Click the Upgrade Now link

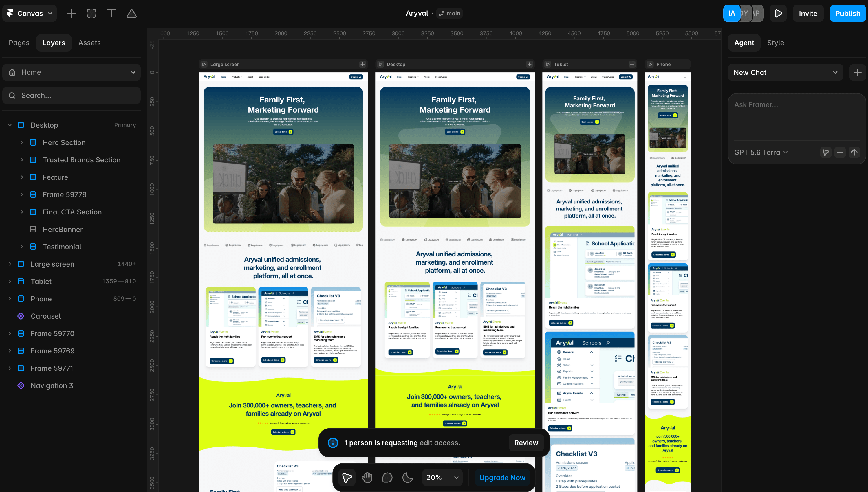coord(502,478)
